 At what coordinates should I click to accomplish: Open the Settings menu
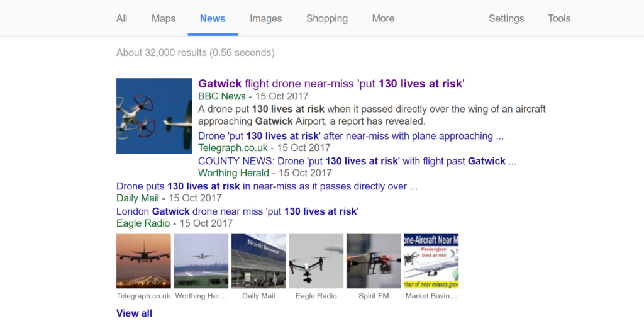506,18
